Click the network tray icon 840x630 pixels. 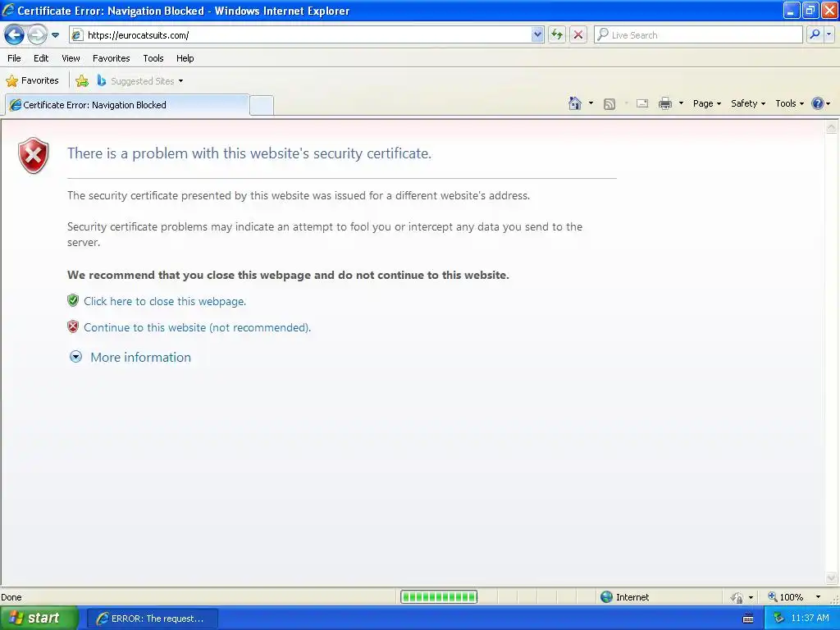pyautogui.click(x=778, y=619)
